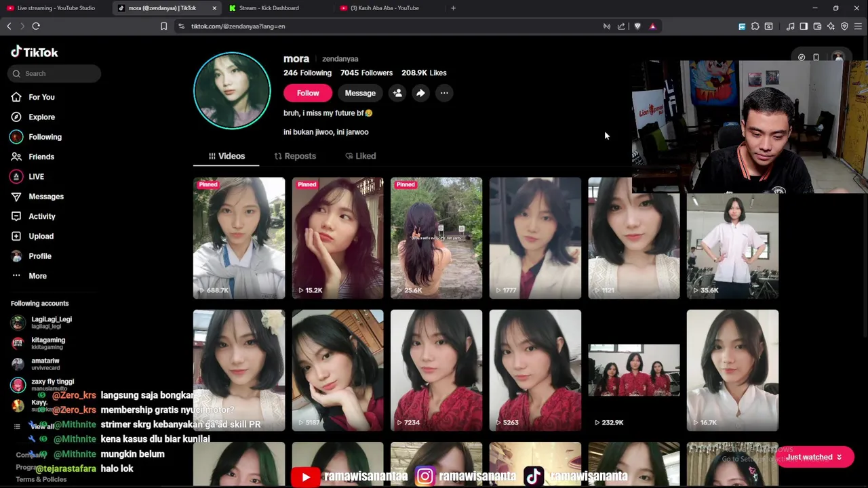868x488 pixels.
Task: Open the video with 16.7K views
Action: [732, 370]
